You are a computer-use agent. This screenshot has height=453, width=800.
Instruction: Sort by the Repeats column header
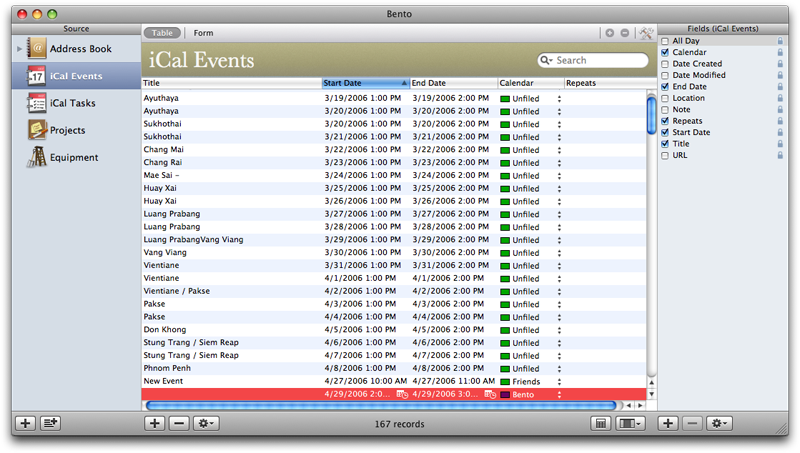(x=610, y=83)
